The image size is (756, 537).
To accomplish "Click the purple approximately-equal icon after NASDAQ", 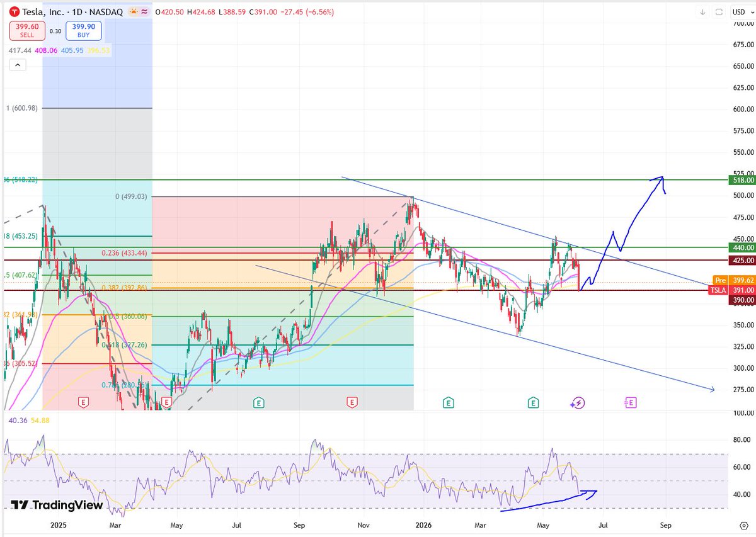I will click(145, 12).
